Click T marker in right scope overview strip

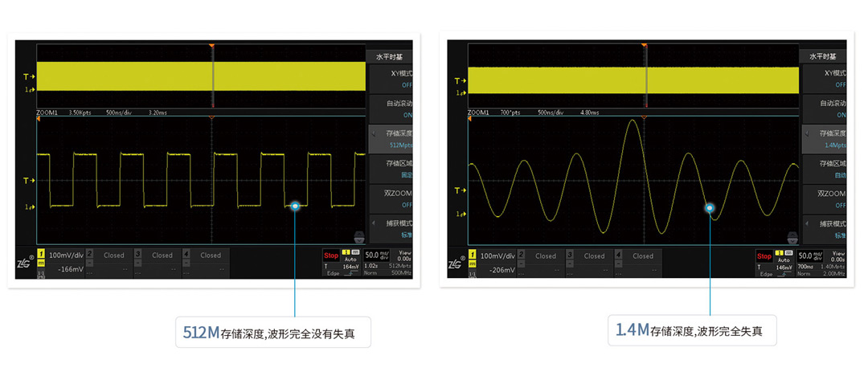(x=461, y=81)
